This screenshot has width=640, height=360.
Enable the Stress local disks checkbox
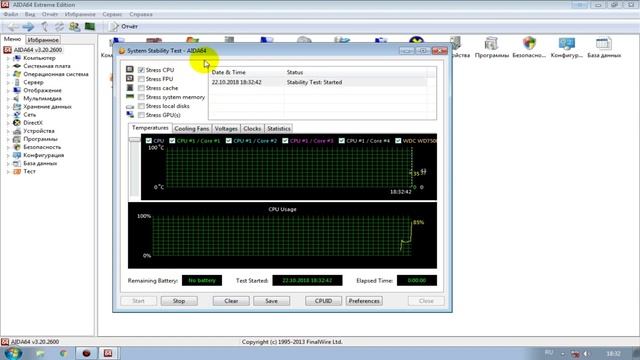click(x=141, y=106)
